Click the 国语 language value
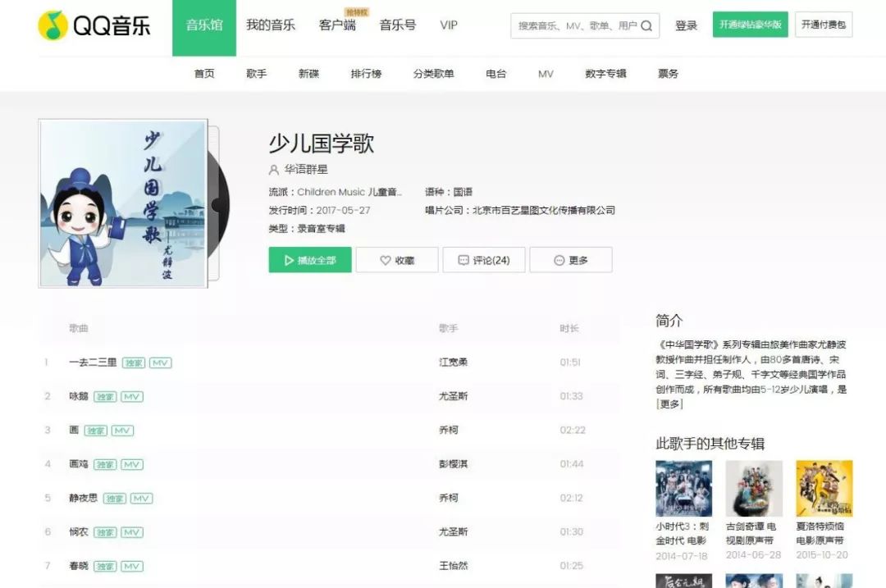 (463, 192)
